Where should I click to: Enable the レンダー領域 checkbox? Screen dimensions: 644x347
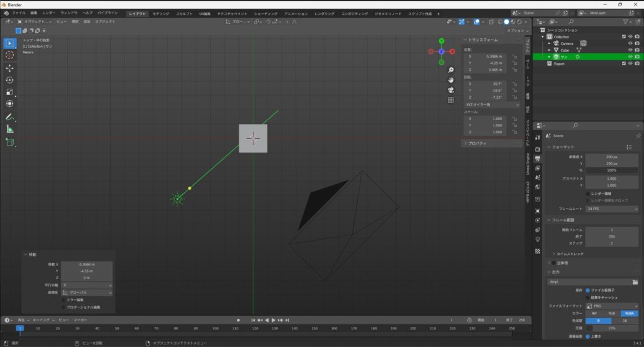[x=588, y=194]
